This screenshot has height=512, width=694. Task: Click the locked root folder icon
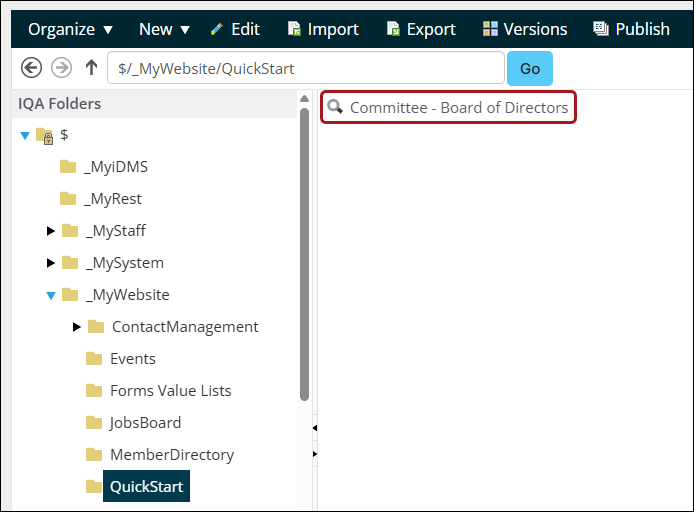[x=44, y=135]
